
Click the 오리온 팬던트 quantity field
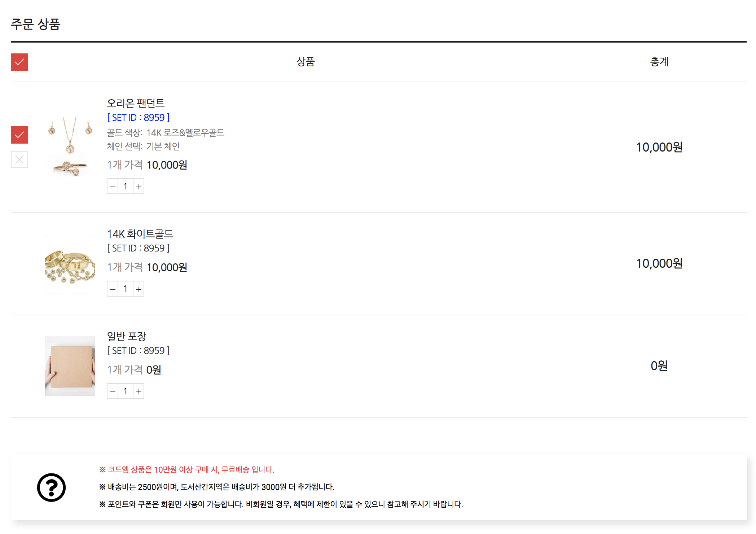tap(126, 187)
